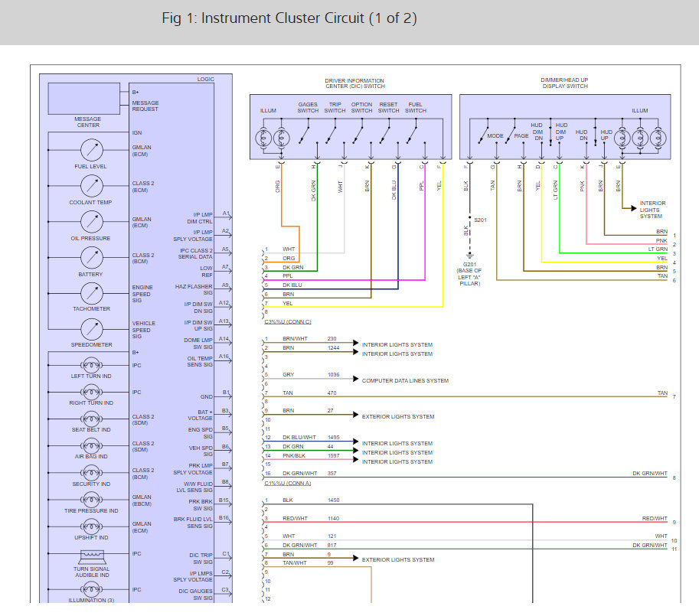The width and height of the screenshot is (699, 616).
Task: Click Exterior Lights System label for wire 27
Action: point(397,417)
